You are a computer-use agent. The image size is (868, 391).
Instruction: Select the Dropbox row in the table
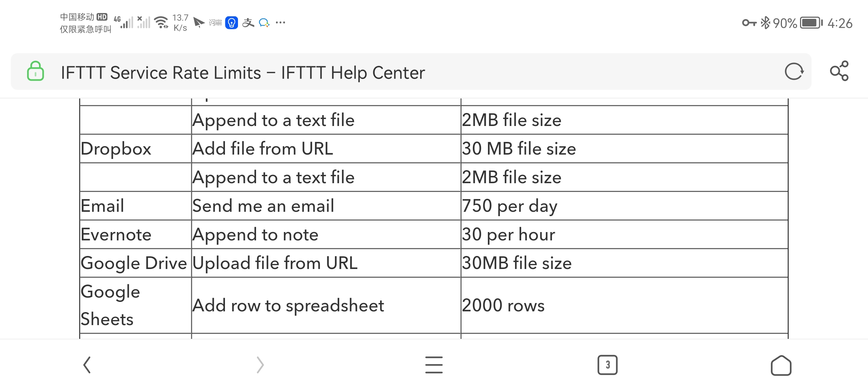[116, 148]
